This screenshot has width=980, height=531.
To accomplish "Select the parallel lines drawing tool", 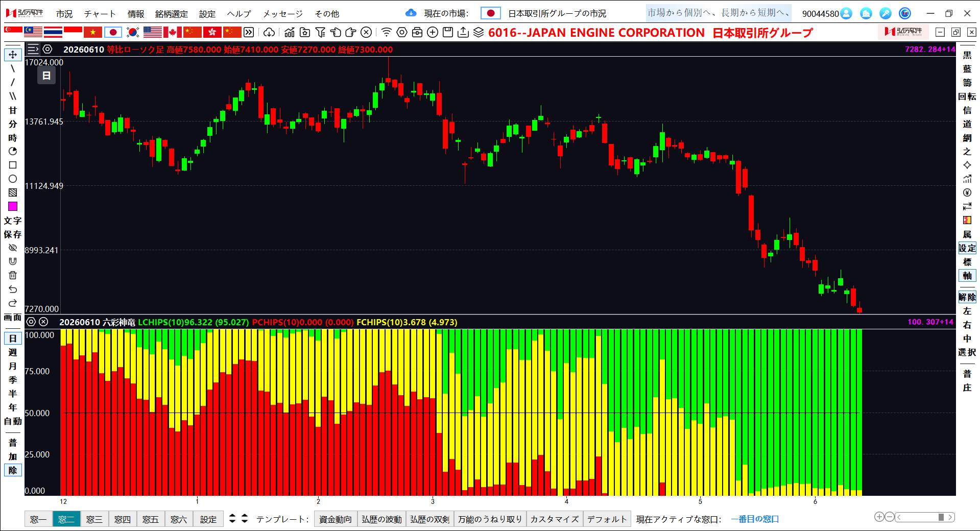I will [13, 96].
